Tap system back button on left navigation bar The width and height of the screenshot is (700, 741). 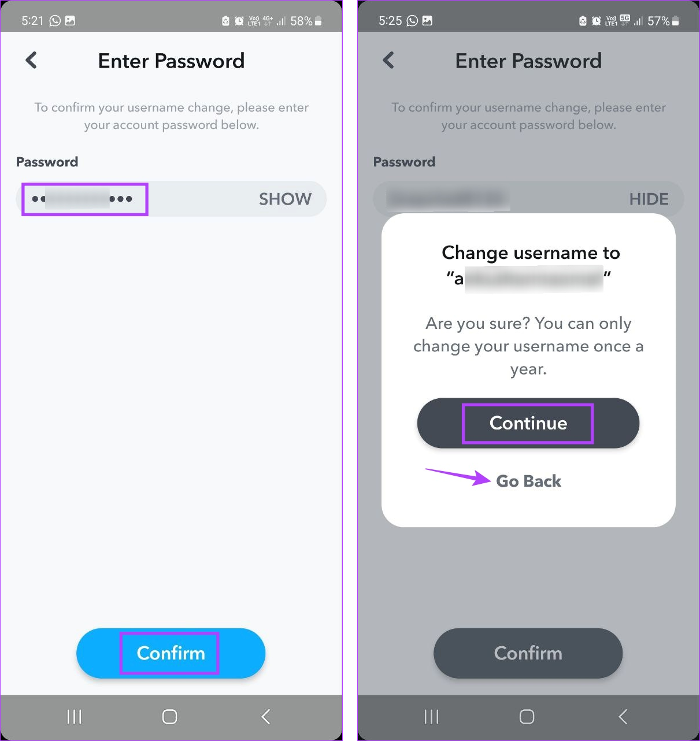click(266, 717)
